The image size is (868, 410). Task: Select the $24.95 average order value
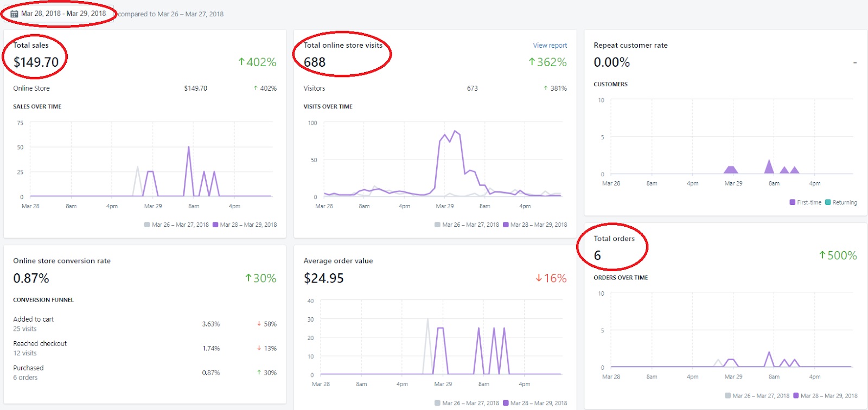pyautogui.click(x=324, y=278)
